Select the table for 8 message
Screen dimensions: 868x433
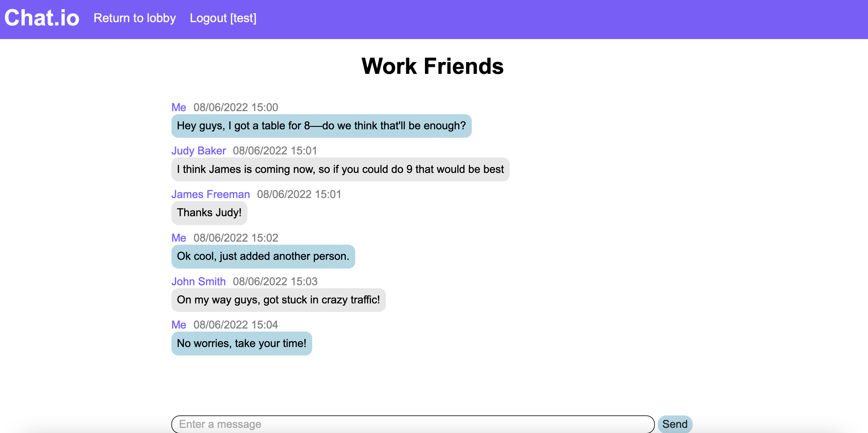pos(321,126)
